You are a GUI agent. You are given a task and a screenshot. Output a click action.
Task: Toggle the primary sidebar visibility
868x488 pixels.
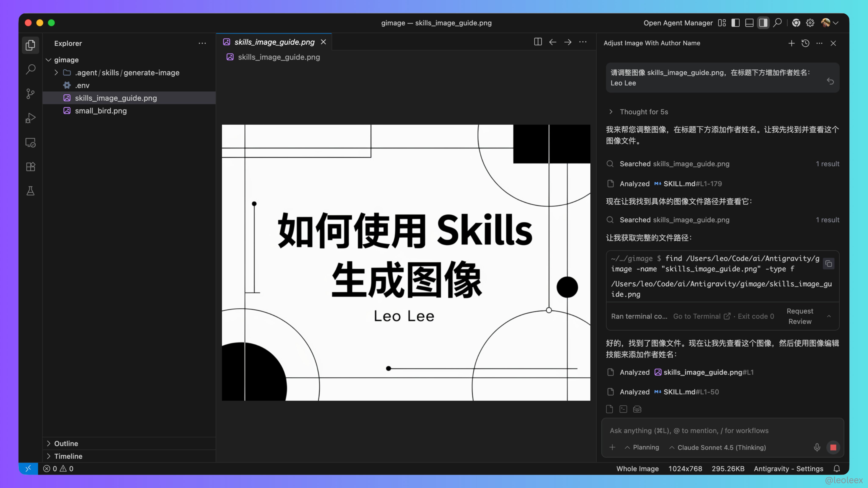click(736, 23)
